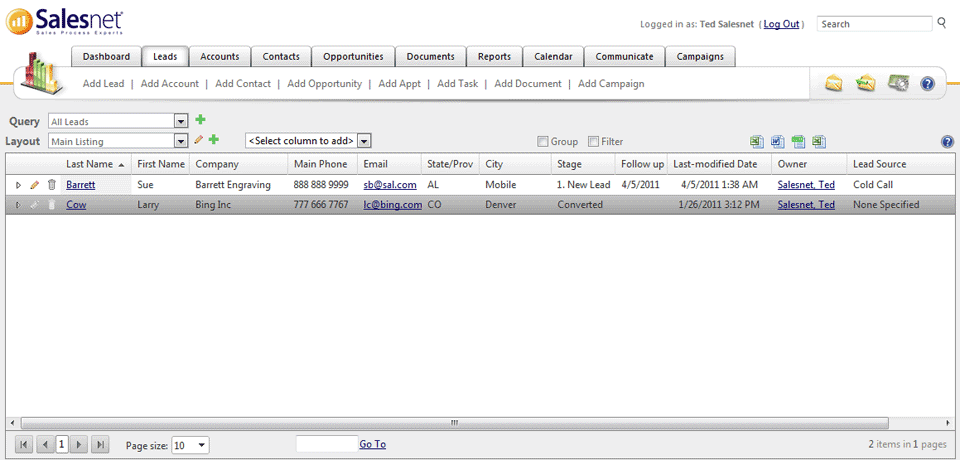Screen dimensions: 960x460
Task: Switch to the Opportunities tab
Action: point(353,57)
